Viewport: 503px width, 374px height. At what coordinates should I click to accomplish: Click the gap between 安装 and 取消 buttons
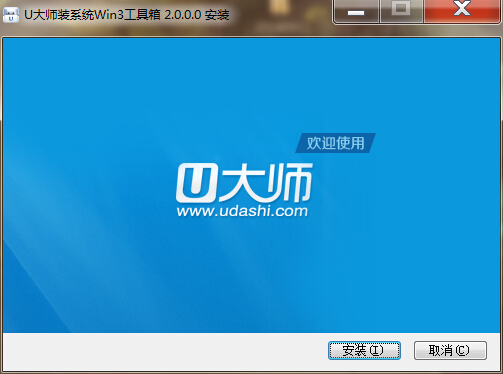pyautogui.click(x=407, y=350)
